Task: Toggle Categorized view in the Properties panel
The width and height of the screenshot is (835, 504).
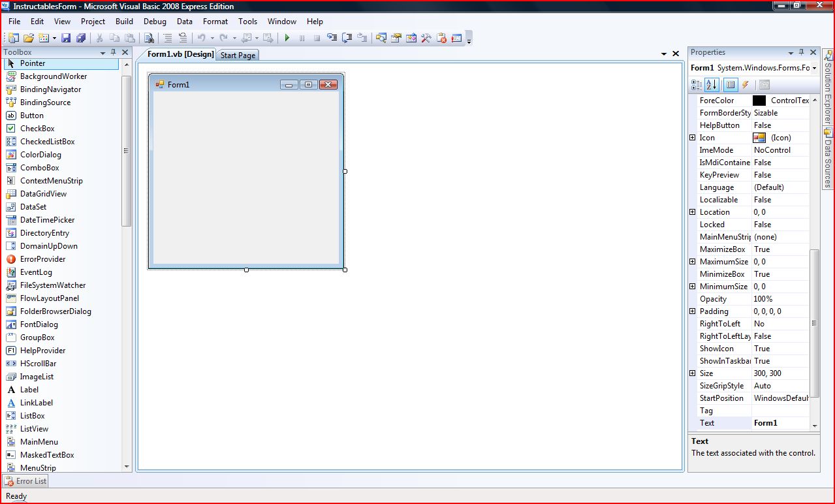Action: [696, 84]
